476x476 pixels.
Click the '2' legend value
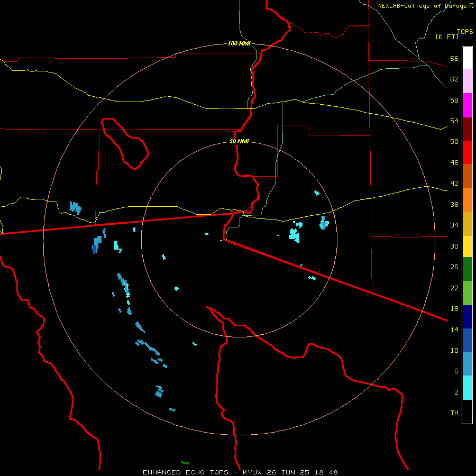tap(456, 392)
